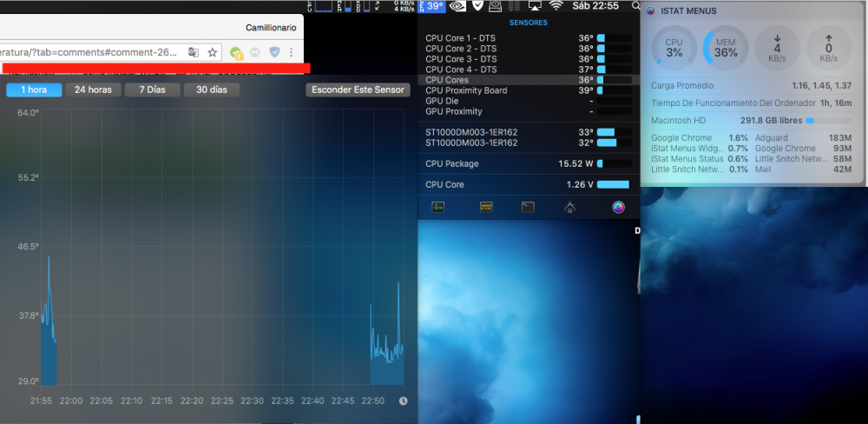Screen dimensions: 868x424
Task: Open the Console icon in sensors footer
Action: point(486,208)
